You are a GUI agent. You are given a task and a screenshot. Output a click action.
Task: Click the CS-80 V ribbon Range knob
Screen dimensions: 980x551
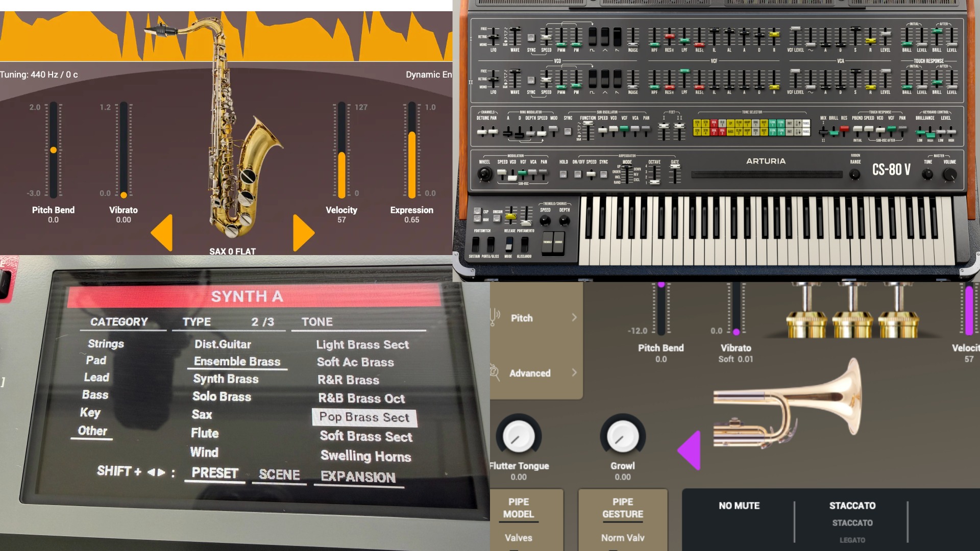point(854,175)
